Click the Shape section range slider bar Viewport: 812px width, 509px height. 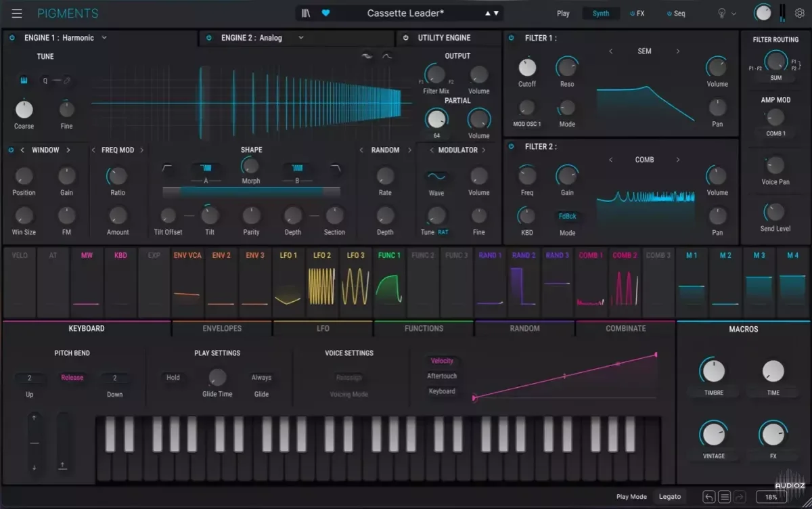[251, 192]
